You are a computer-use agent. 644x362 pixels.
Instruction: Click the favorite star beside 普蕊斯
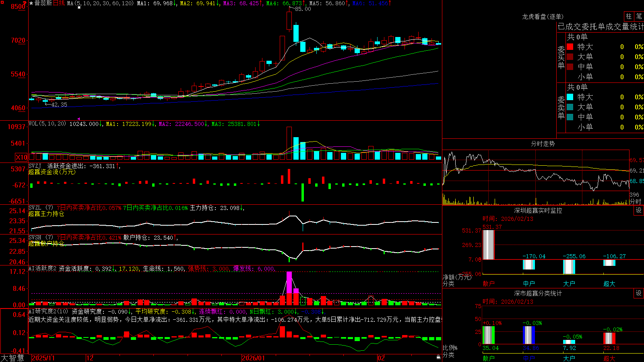[x=31, y=3]
